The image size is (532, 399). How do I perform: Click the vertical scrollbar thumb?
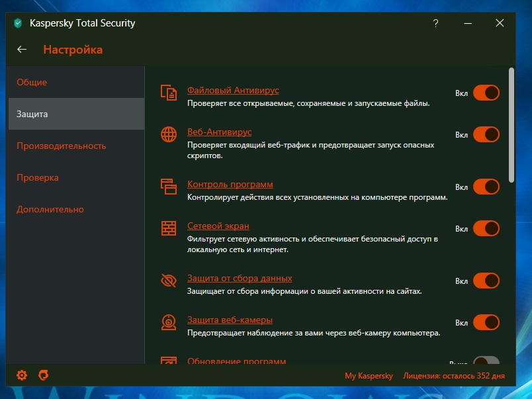point(511,126)
